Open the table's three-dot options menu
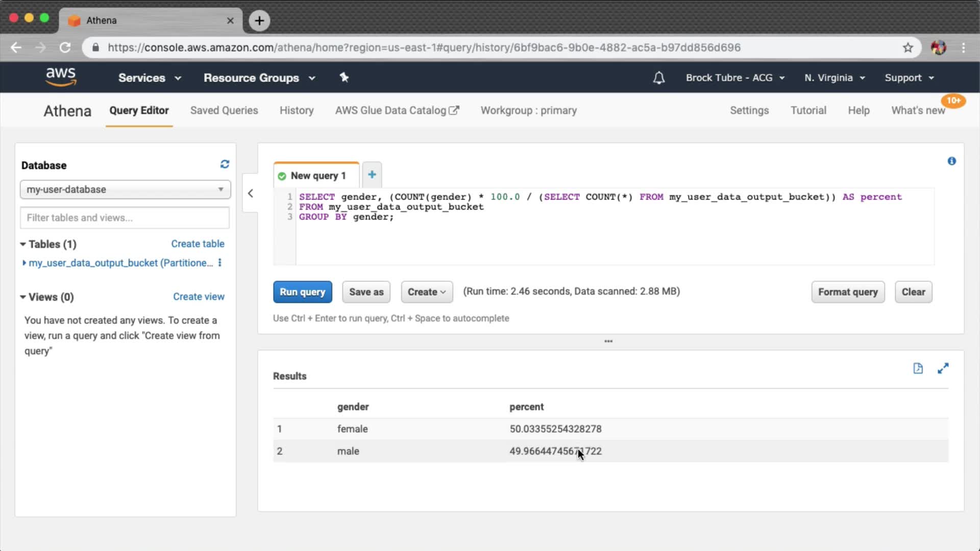The height and width of the screenshot is (551, 980). [x=220, y=263]
